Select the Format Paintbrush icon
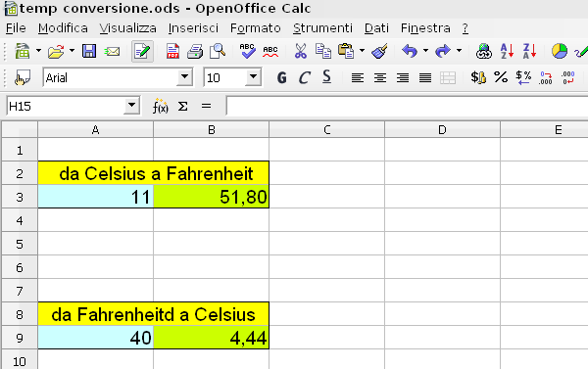Image resolution: width=588 pixels, height=369 pixels. pos(379,51)
